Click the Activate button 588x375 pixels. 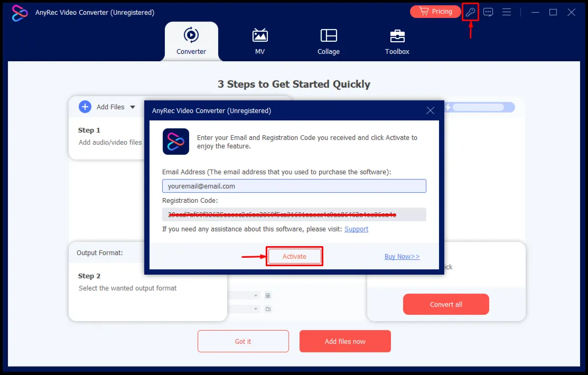(x=294, y=257)
